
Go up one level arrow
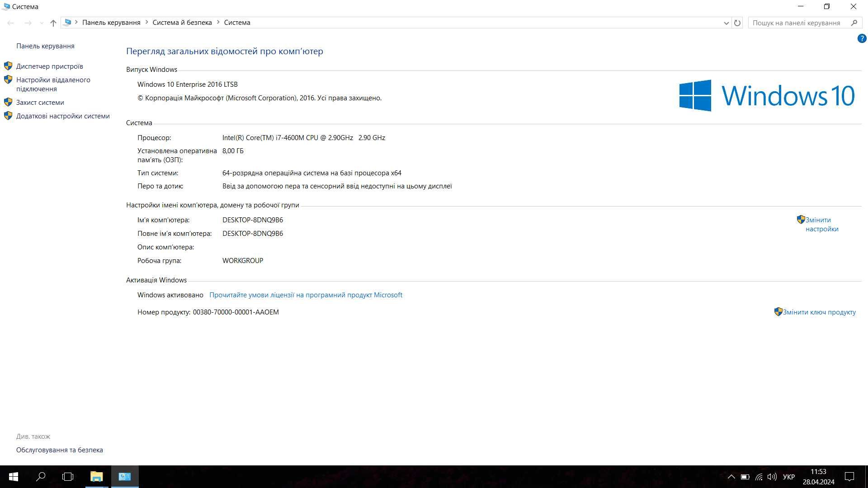tap(53, 23)
